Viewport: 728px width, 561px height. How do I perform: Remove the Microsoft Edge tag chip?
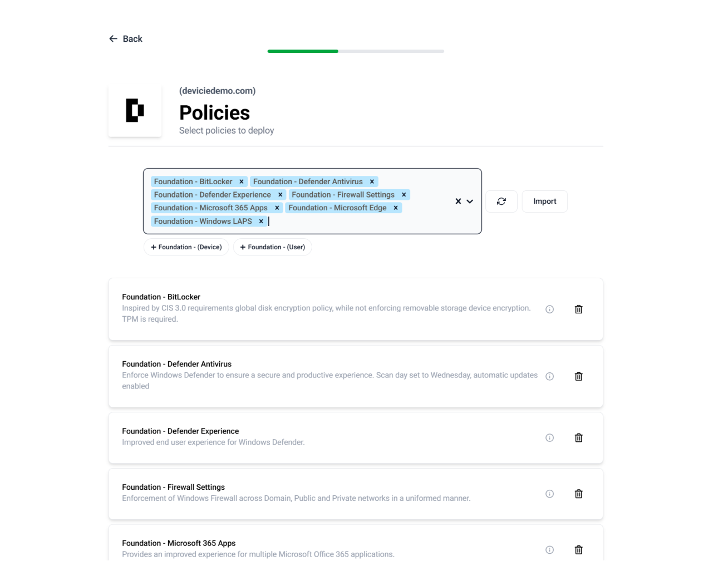(396, 208)
